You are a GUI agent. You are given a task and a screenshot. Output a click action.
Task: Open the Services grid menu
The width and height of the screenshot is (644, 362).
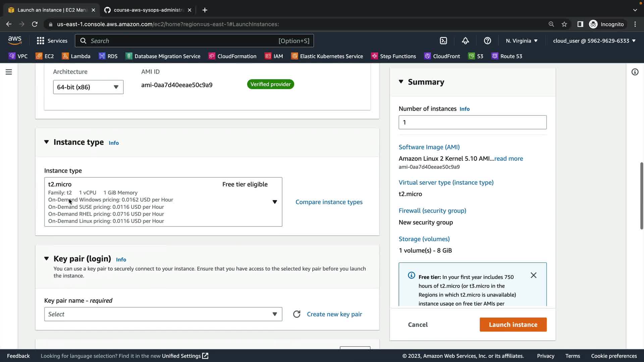tap(52, 41)
